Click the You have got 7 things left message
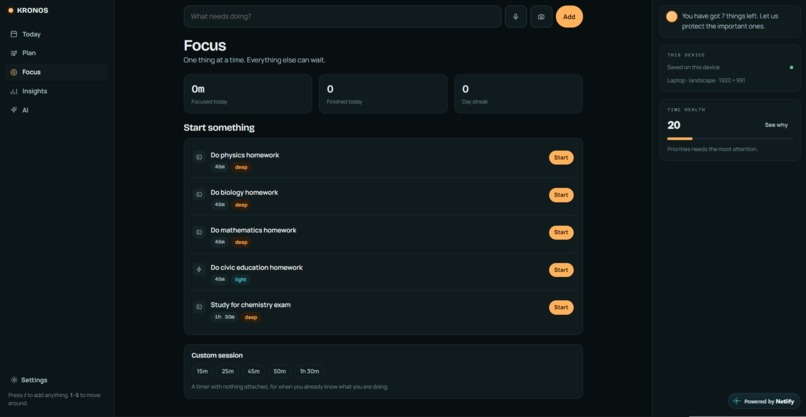 point(729,21)
